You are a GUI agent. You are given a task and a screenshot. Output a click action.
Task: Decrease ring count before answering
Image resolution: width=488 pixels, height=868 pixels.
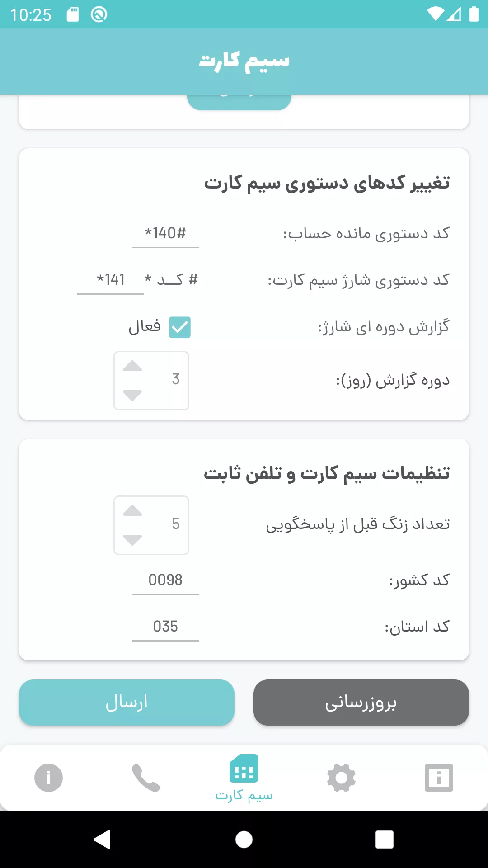(132, 540)
